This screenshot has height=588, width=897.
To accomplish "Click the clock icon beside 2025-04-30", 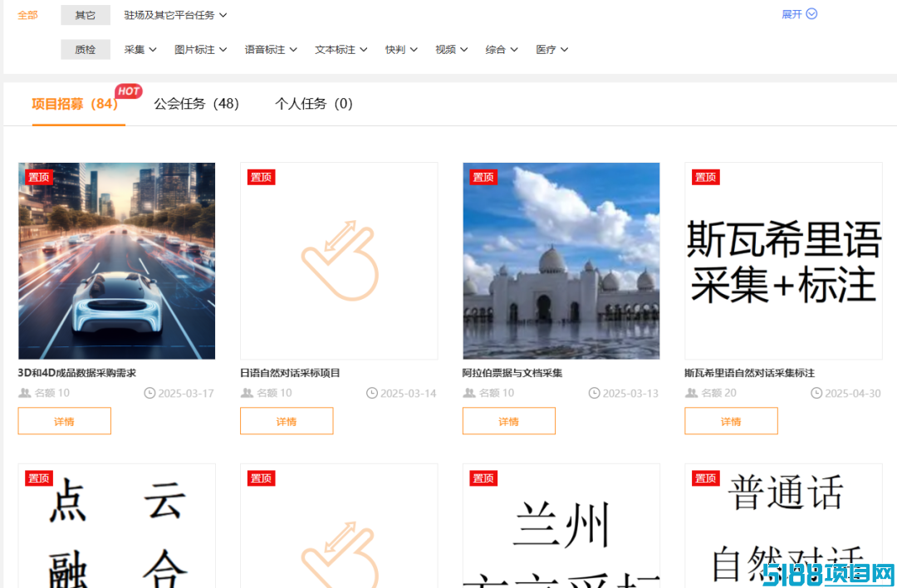I will [816, 393].
